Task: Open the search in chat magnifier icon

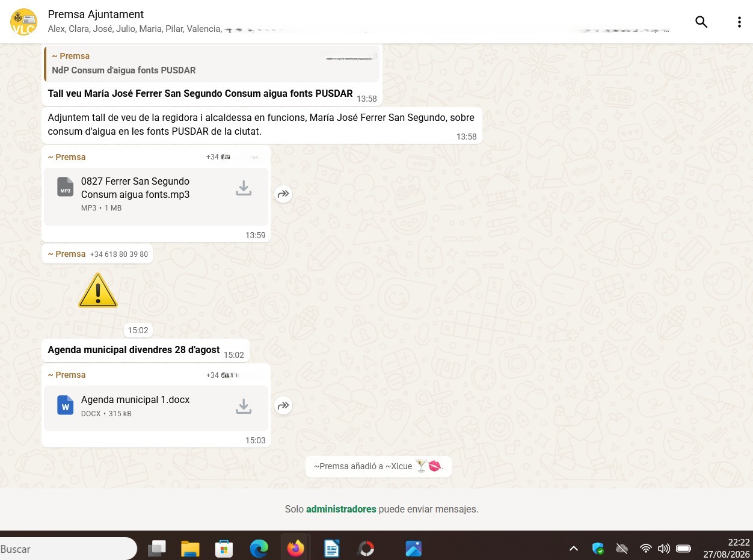Action: pyautogui.click(x=701, y=22)
